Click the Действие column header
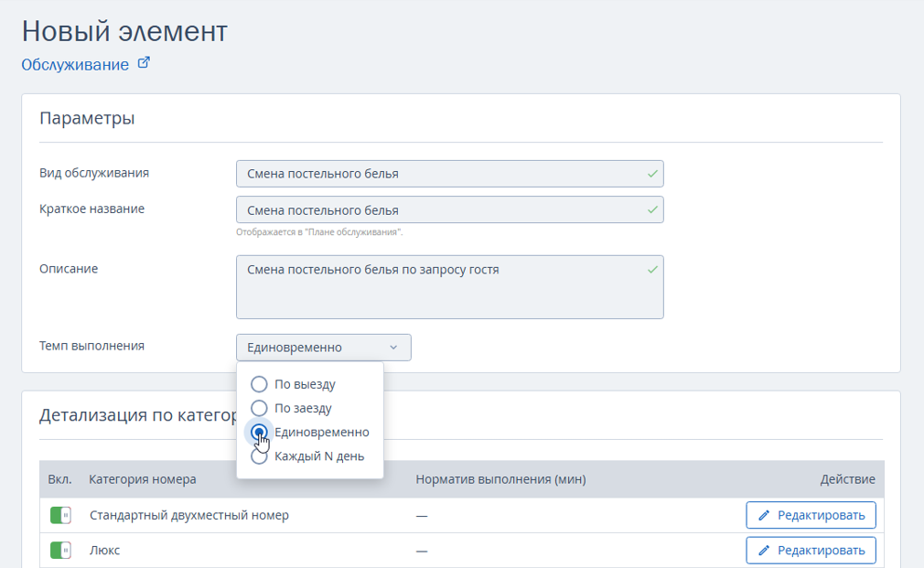This screenshot has height=568, width=924. pyautogui.click(x=847, y=479)
